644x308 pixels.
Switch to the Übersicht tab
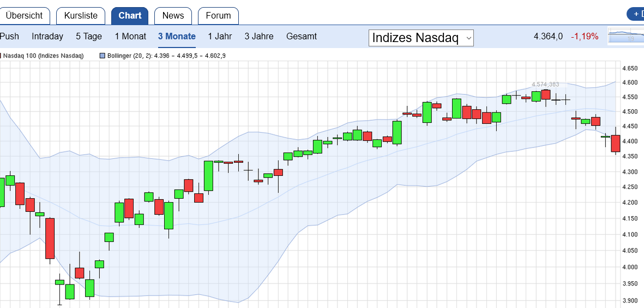pyautogui.click(x=24, y=16)
